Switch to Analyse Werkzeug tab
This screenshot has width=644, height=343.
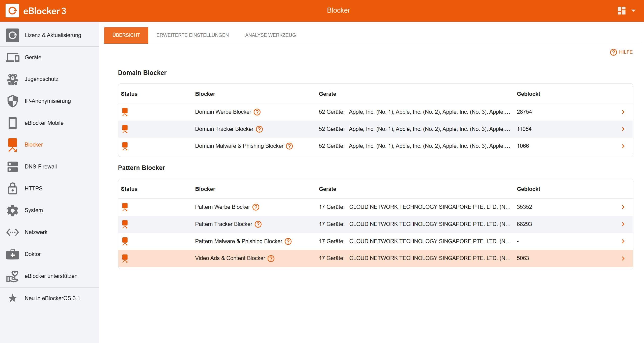pos(270,35)
